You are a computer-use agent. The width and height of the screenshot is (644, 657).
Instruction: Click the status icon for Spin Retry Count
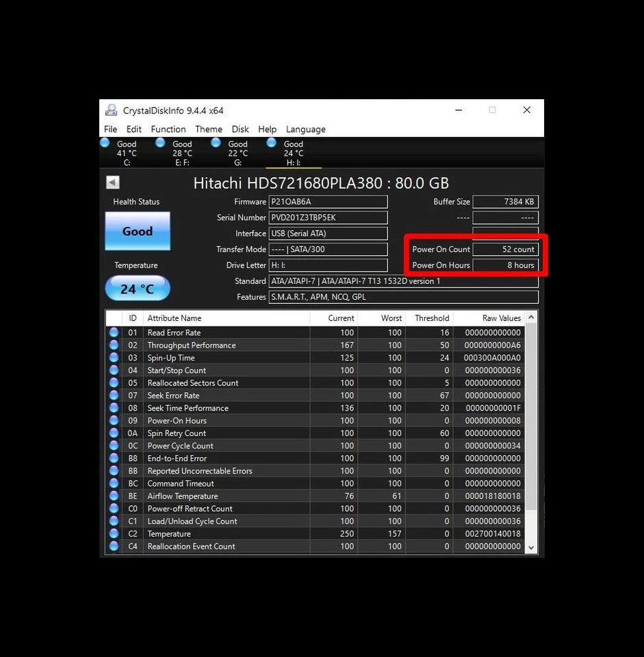click(114, 433)
